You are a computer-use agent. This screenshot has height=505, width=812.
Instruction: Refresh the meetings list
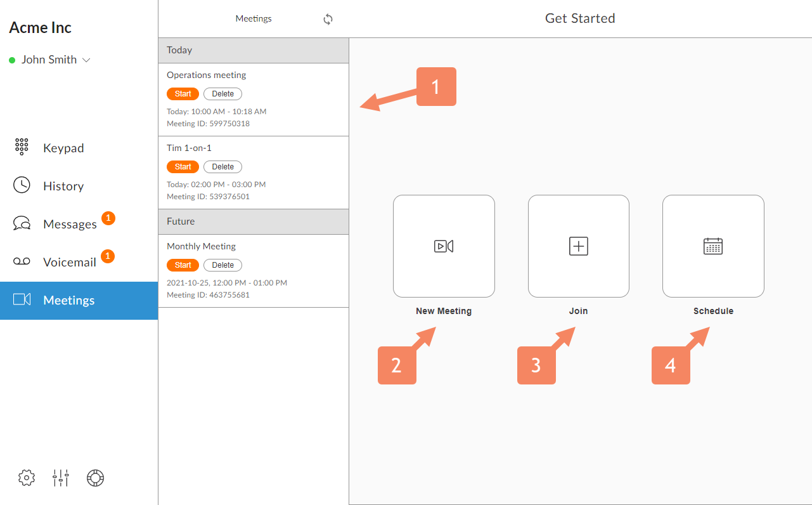pos(328,19)
